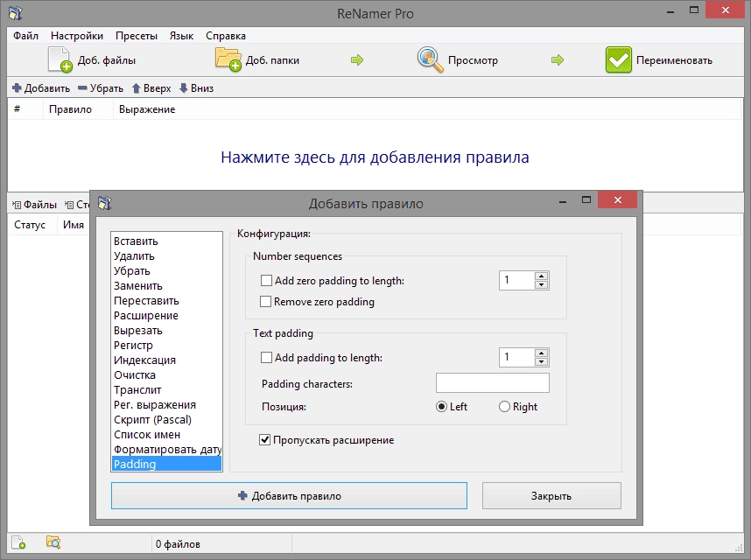This screenshot has height=560, width=751.
Task: Click the Добавить plus toolbar item
Action: (41, 88)
